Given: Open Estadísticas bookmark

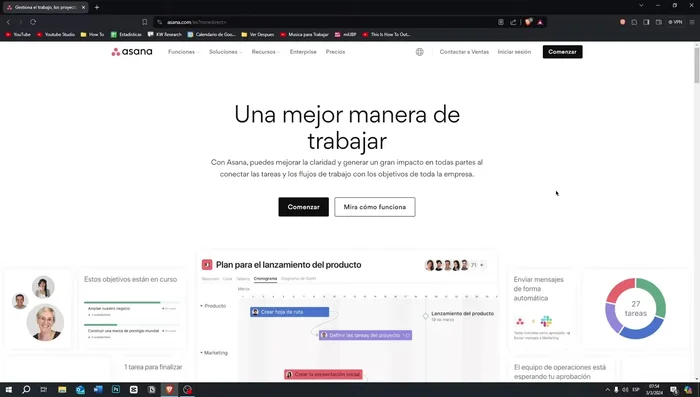Looking at the screenshot, I should tap(126, 34).
